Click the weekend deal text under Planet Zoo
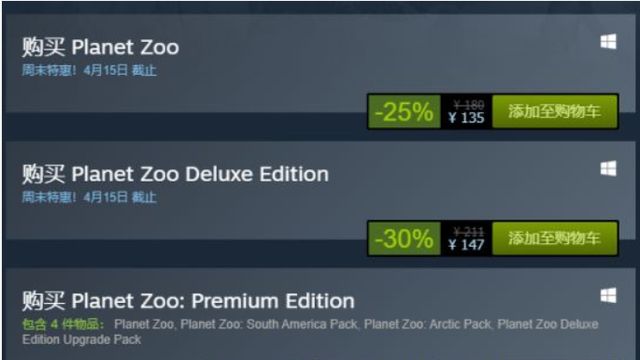This screenshot has width=640, height=360. click(x=89, y=71)
